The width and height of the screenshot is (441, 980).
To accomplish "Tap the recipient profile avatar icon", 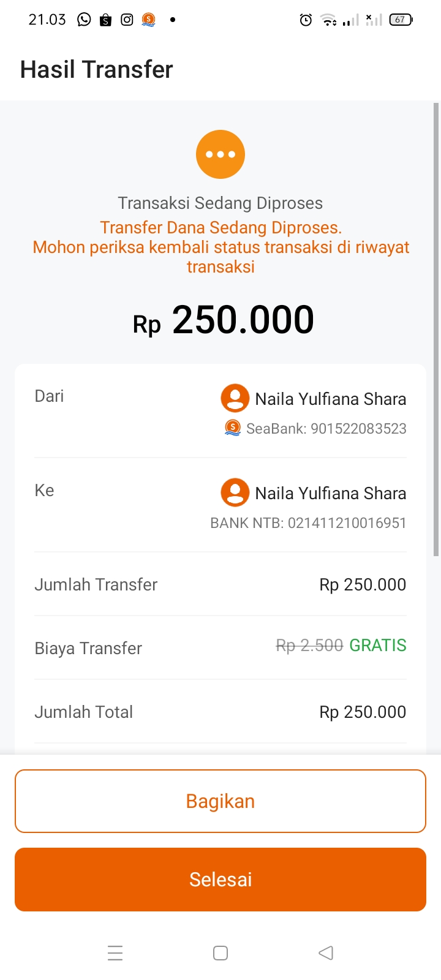I will pyautogui.click(x=235, y=492).
